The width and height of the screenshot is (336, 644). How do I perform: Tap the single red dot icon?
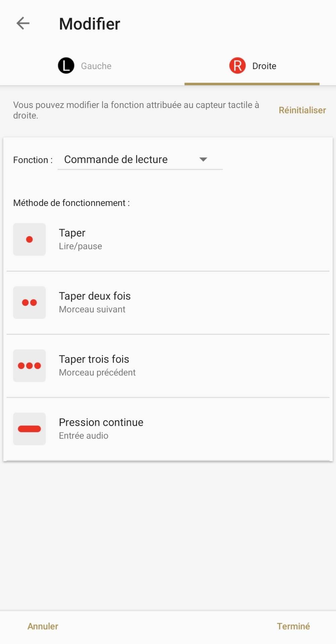(30, 239)
